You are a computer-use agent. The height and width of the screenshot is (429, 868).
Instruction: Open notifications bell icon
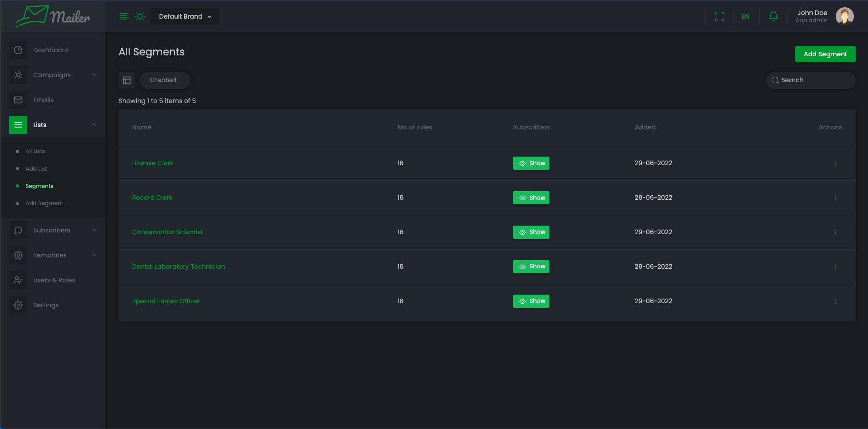click(773, 16)
